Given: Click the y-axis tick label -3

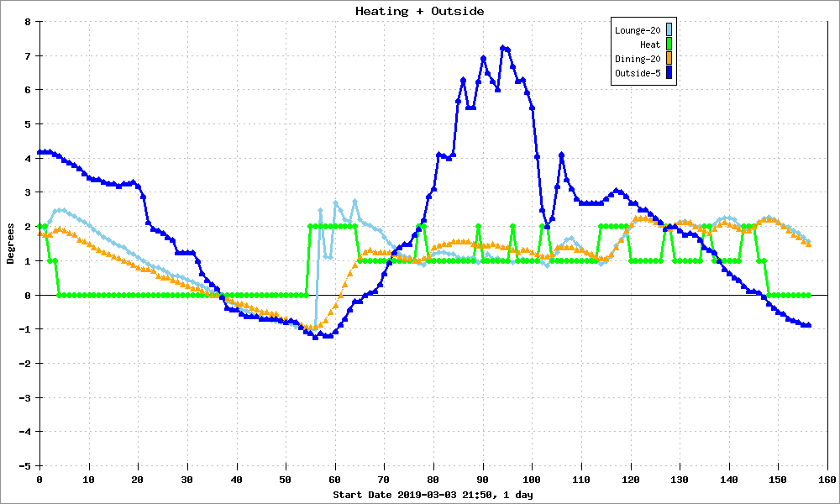Looking at the screenshot, I should (x=24, y=397).
